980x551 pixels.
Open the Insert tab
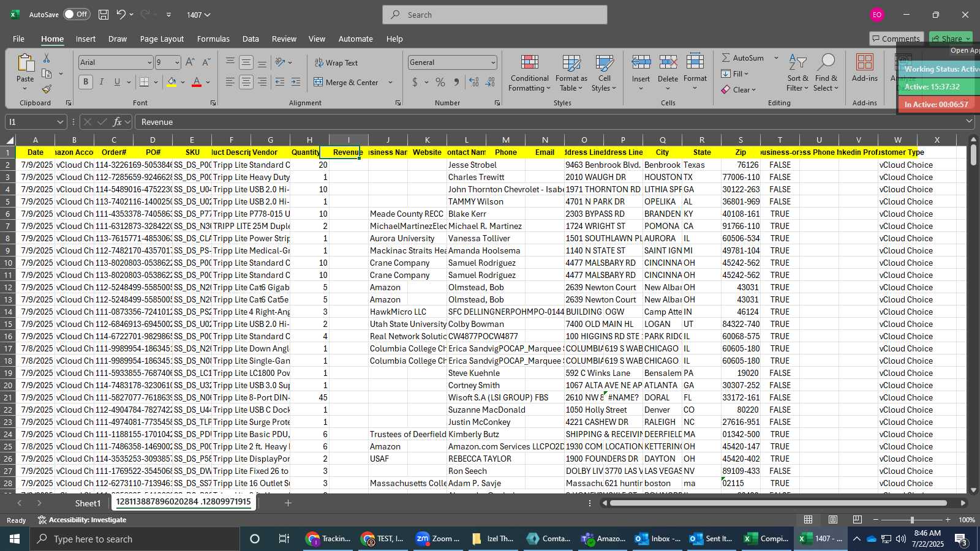pyautogui.click(x=86, y=39)
